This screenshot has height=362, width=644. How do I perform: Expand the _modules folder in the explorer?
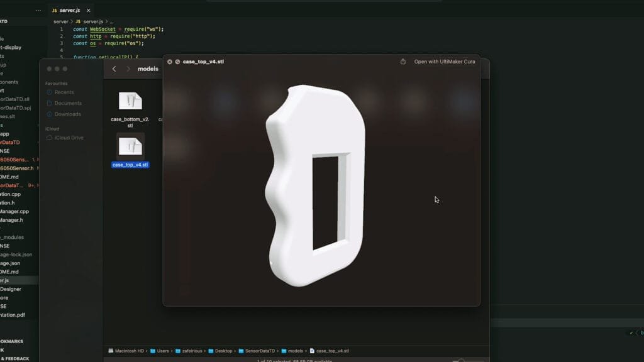pos(12,237)
